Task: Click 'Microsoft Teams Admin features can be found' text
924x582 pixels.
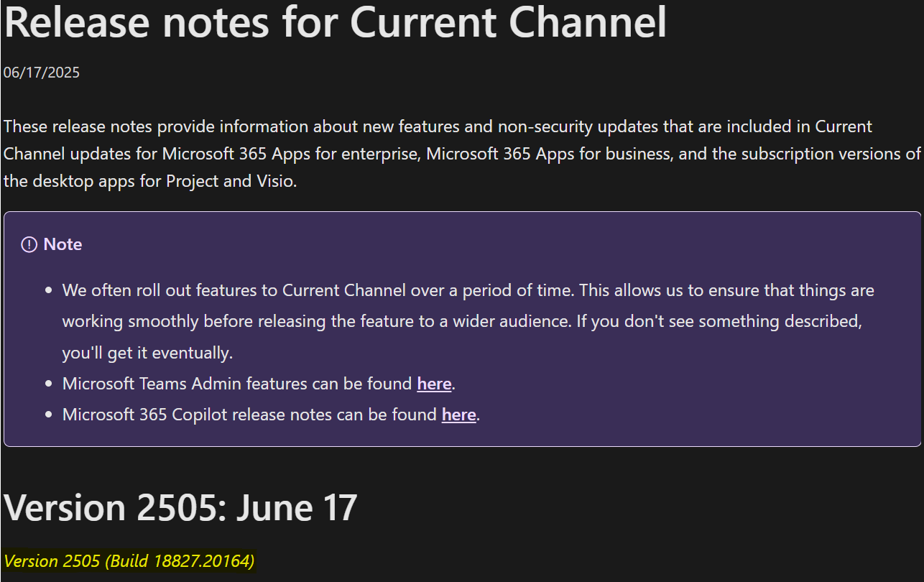Action: (237, 384)
